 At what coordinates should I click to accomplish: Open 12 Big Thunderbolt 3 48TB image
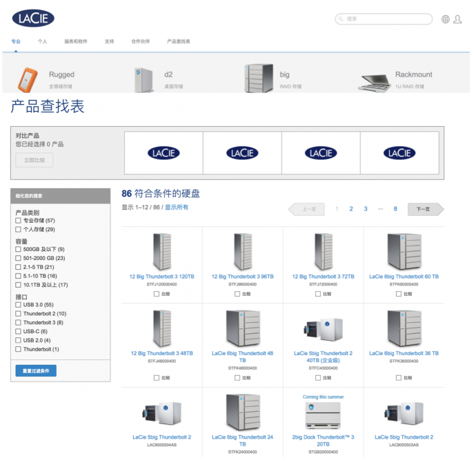[162, 328]
